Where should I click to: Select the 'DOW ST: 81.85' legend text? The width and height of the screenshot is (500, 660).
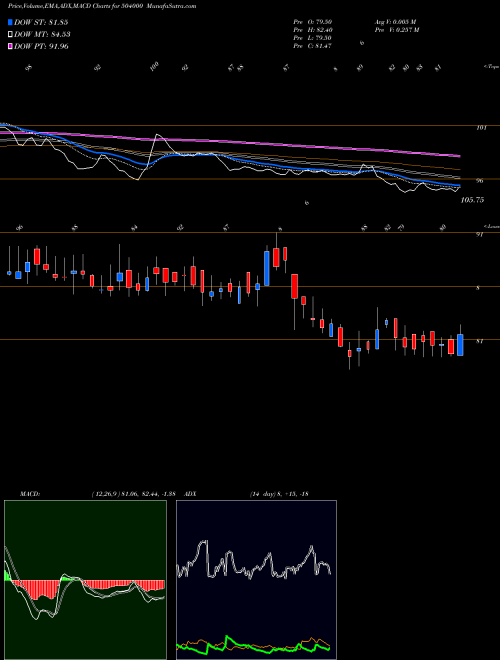pos(41,22)
